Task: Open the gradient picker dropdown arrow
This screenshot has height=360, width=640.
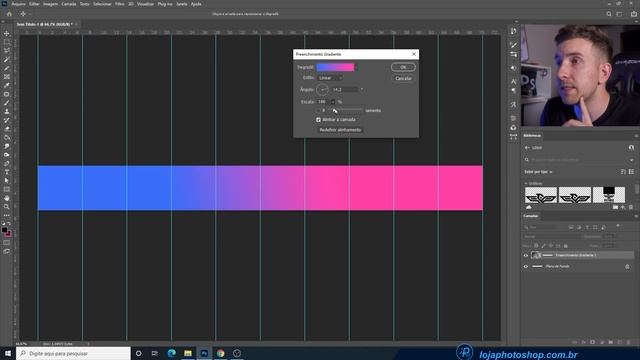Action: [x=356, y=67]
